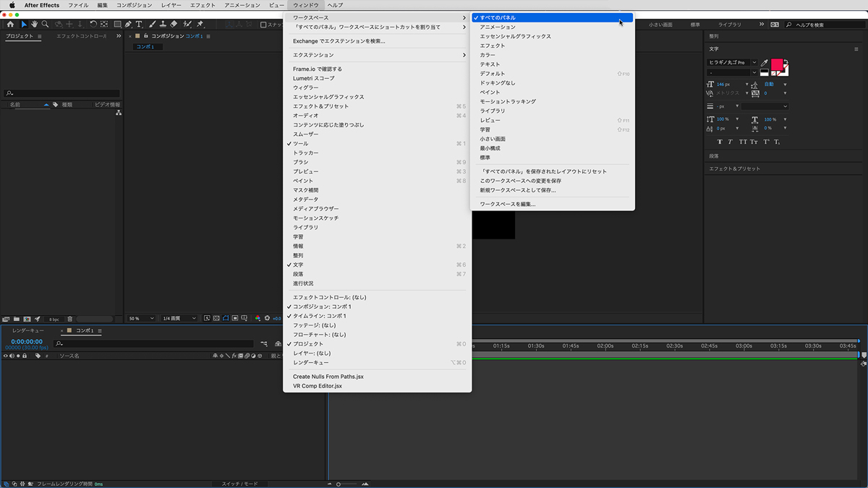The width and height of the screenshot is (868, 488).
Task: Toggle 文字 panel in the Window menu
Action: point(298,265)
